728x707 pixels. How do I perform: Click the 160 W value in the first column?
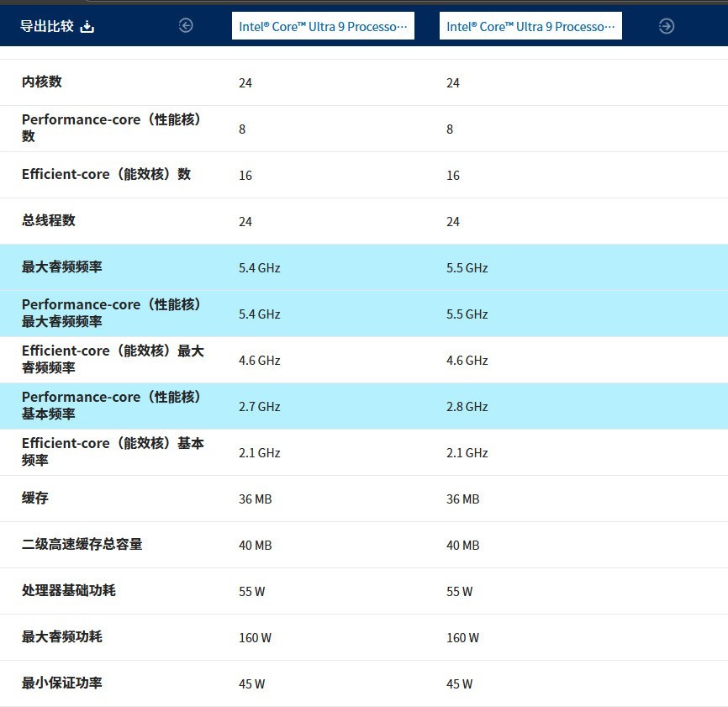pyautogui.click(x=255, y=638)
